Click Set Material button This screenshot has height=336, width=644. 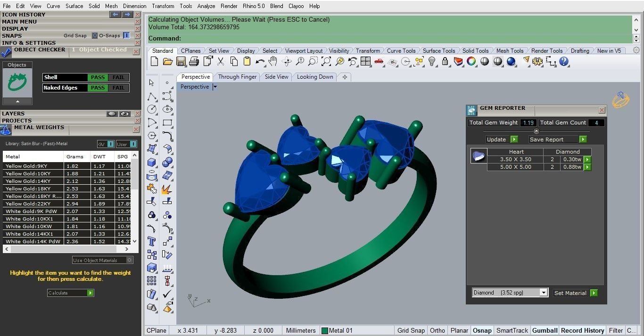coord(576,293)
